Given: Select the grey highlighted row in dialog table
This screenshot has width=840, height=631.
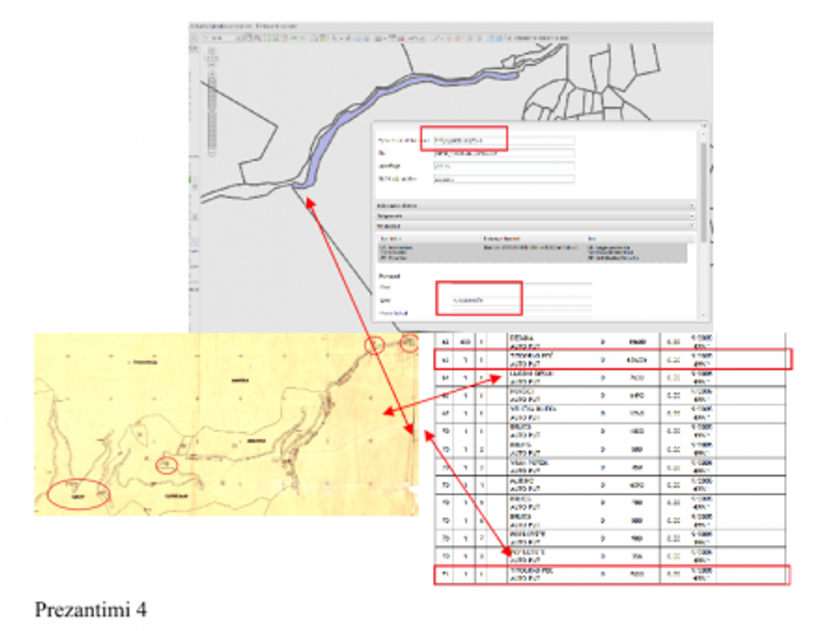Looking at the screenshot, I should [x=531, y=250].
